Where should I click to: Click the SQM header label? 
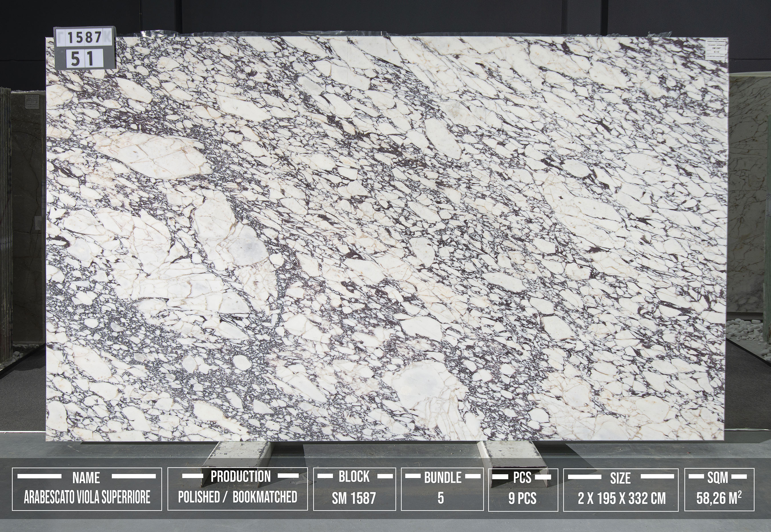coord(718,478)
